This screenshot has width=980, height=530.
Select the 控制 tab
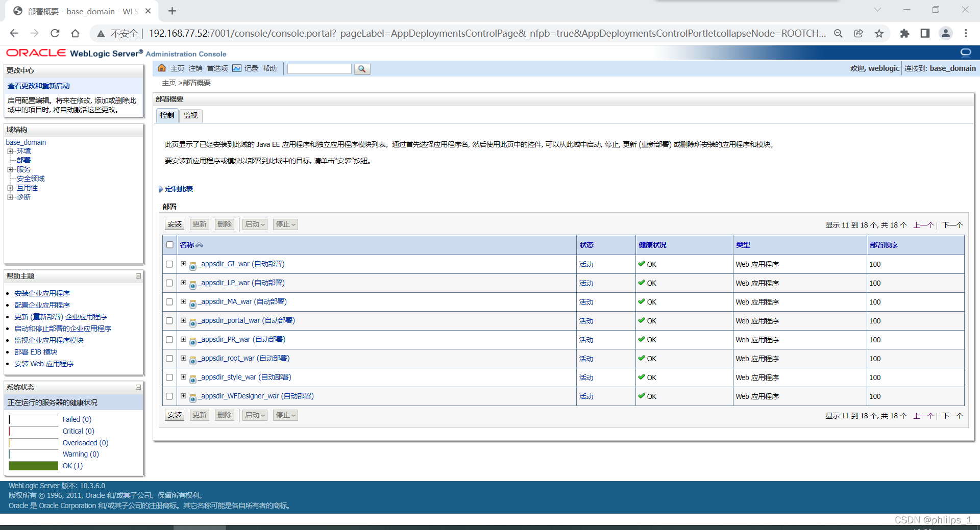(x=167, y=116)
